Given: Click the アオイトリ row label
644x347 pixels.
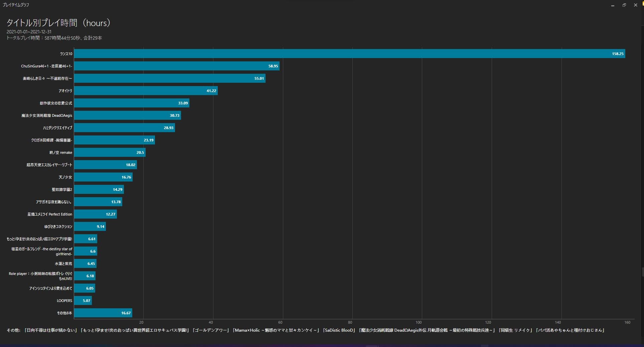Looking at the screenshot, I should click(65, 91).
